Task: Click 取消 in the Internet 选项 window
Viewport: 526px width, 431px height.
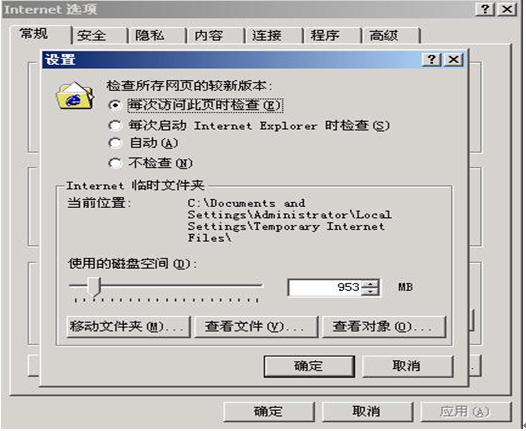Action: click(x=367, y=411)
